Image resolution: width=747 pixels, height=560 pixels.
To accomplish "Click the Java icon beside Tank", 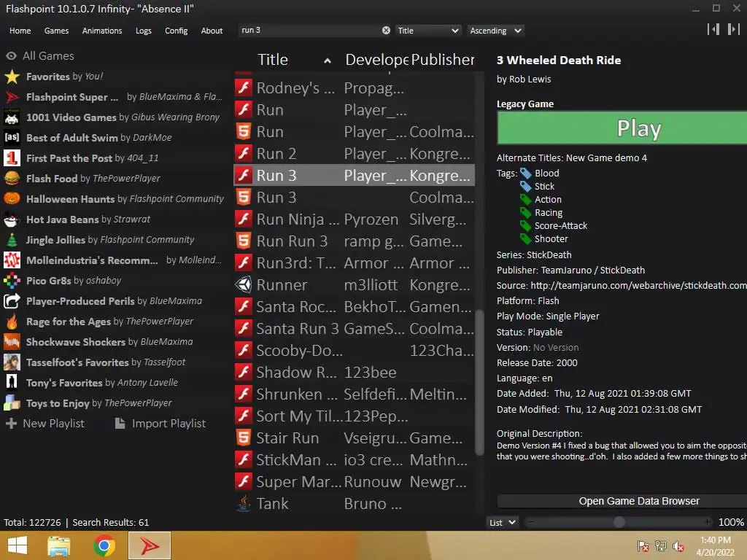I will tap(244, 503).
